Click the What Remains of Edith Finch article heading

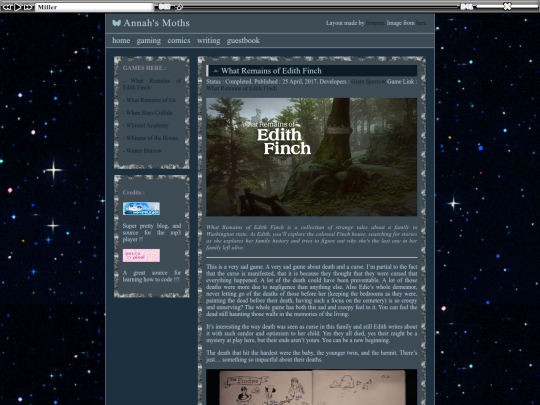271,71
